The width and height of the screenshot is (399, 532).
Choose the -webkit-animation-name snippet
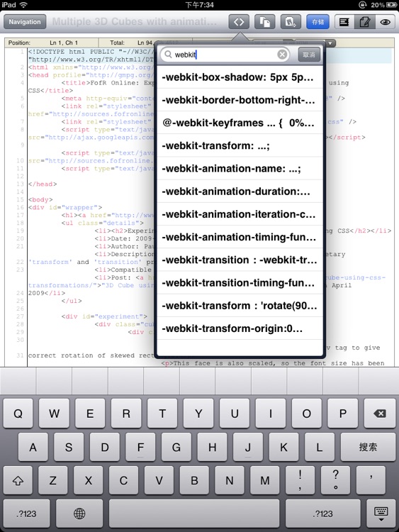tap(240, 168)
